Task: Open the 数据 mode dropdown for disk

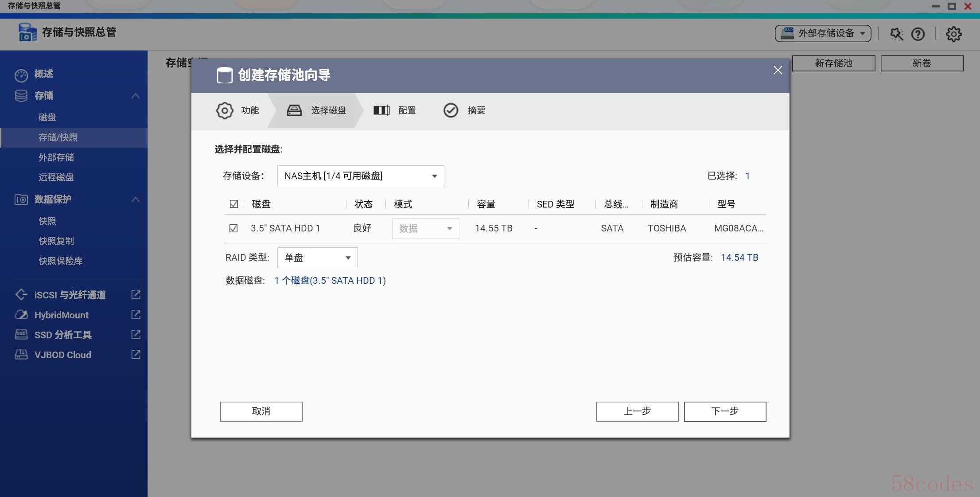Action: (425, 229)
